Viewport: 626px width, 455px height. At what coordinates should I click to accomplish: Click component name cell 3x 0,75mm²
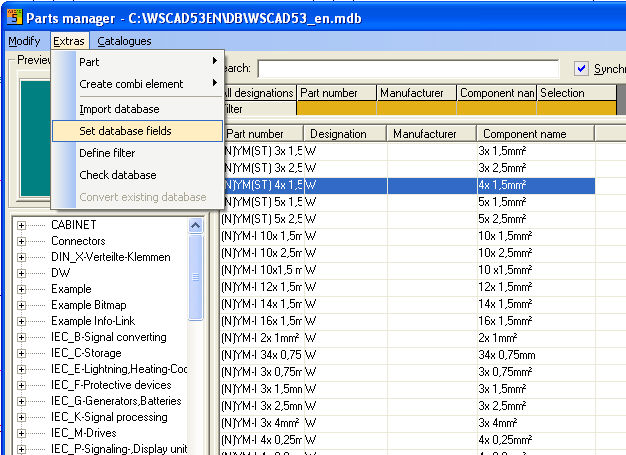tap(536, 372)
